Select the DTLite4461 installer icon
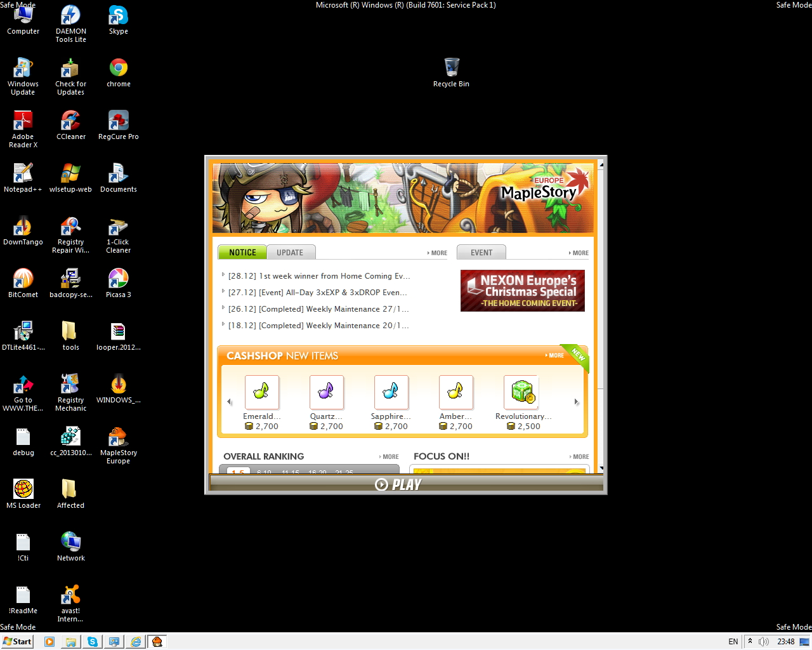The height and width of the screenshot is (650, 812). (x=23, y=336)
